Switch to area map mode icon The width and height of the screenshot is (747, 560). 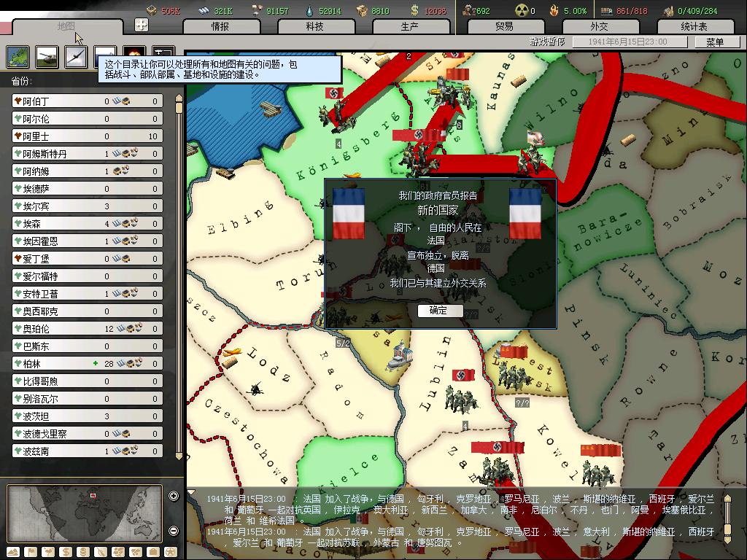[x=136, y=553]
